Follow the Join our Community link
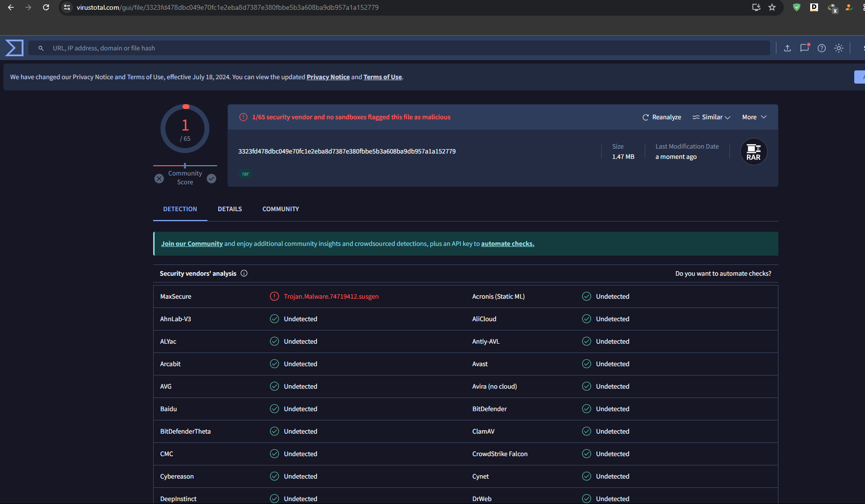Image resolution: width=865 pixels, height=504 pixels. click(192, 243)
